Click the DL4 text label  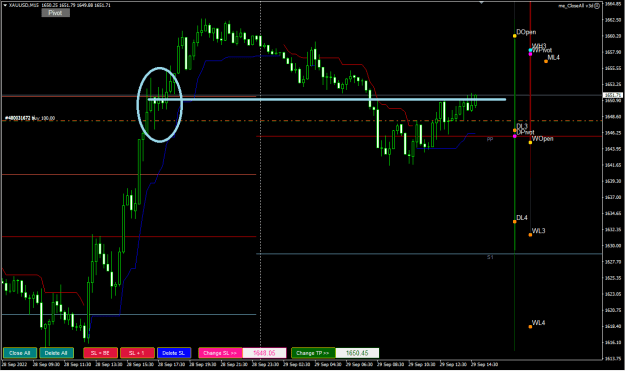[522, 218]
